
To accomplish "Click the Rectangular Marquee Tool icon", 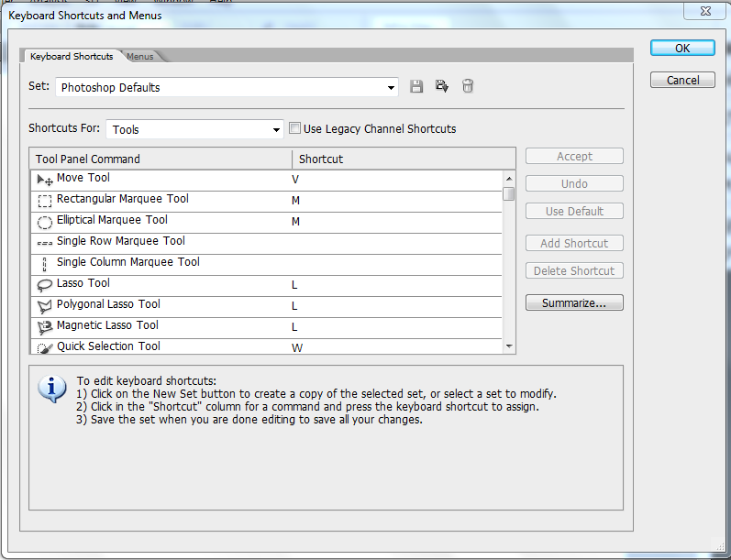I will [45, 201].
